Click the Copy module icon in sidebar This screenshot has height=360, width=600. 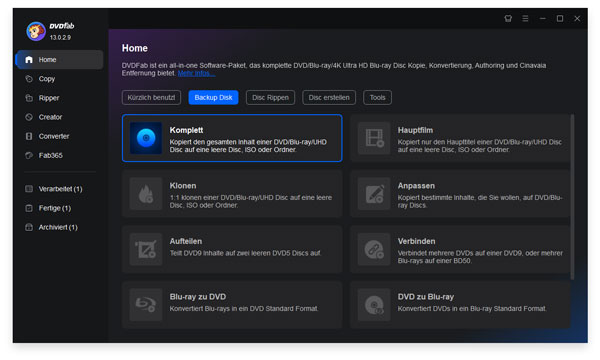29,79
